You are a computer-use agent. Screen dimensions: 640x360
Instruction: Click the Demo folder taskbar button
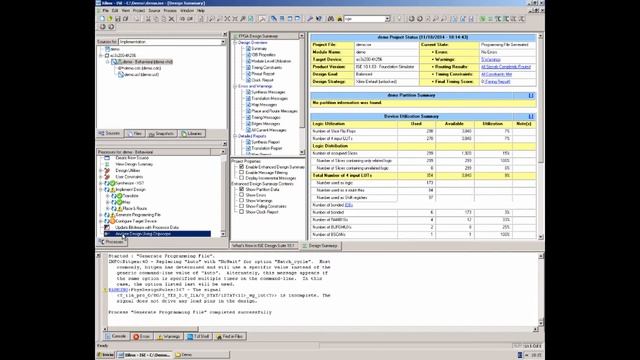(x=202, y=355)
